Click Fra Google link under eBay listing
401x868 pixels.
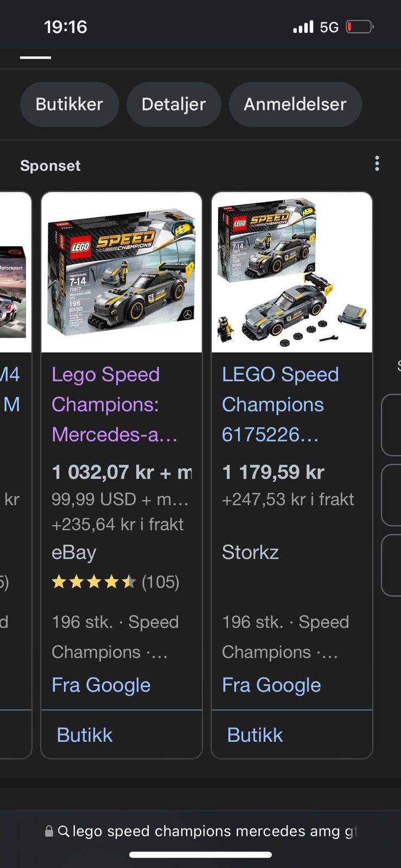point(101,685)
